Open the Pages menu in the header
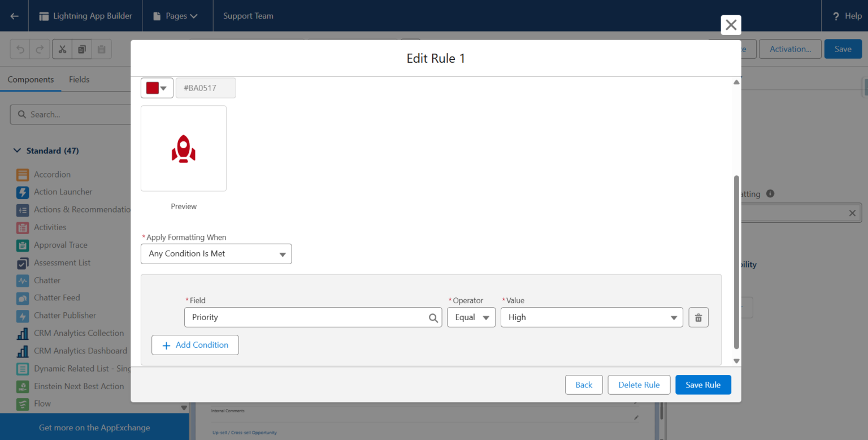 click(177, 16)
